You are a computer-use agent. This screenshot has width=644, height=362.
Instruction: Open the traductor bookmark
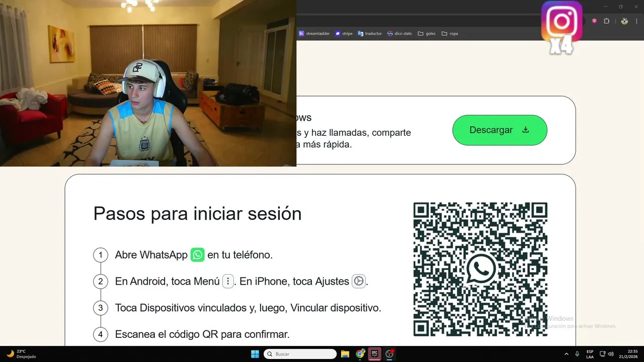pyautogui.click(x=370, y=34)
